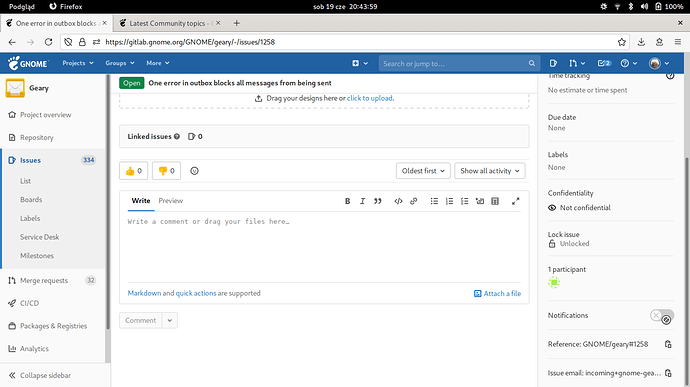Insert collapsible section in comment
This screenshot has width=690, height=387.
[480, 201]
